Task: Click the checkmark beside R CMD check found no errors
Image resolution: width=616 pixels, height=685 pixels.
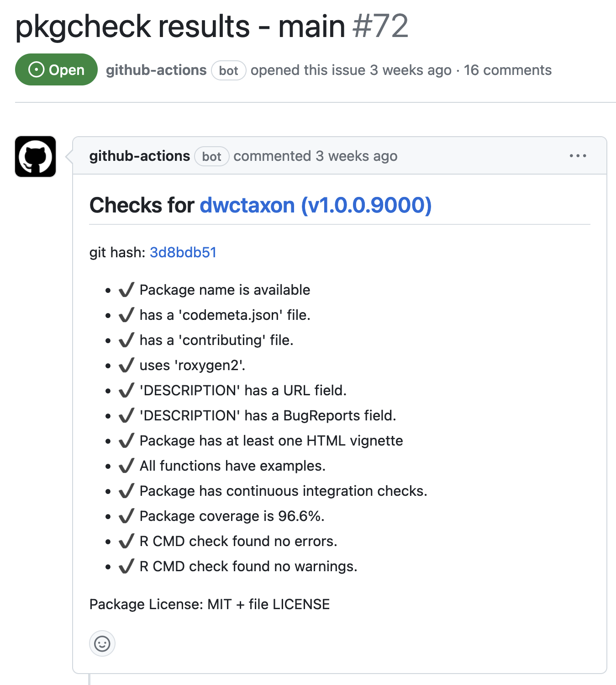Action: click(x=126, y=541)
